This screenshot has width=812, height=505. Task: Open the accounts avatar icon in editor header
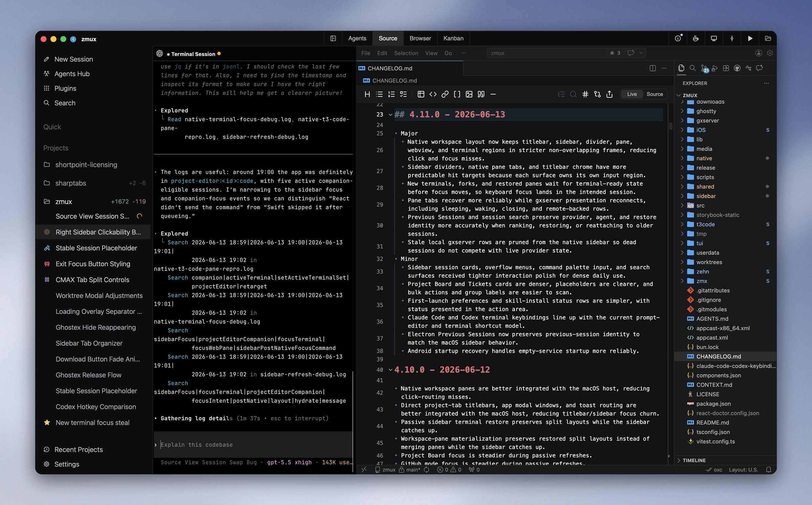759,53
